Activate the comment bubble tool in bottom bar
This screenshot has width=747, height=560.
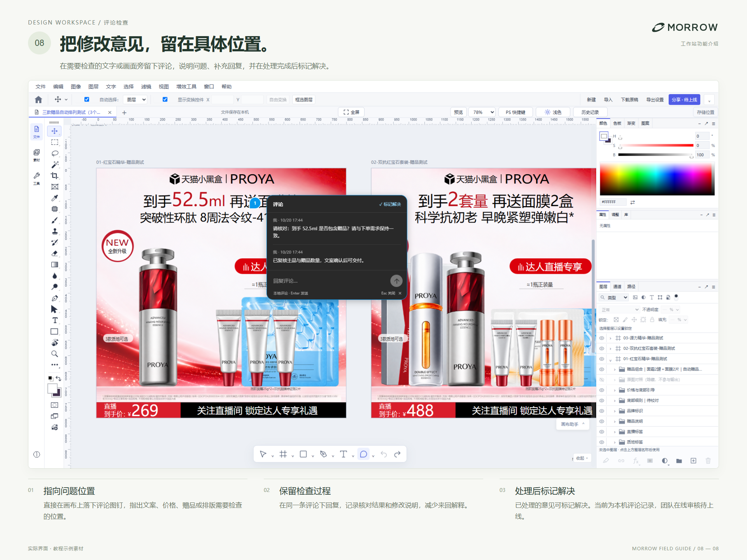pyautogui.click(x=363, y=454)
